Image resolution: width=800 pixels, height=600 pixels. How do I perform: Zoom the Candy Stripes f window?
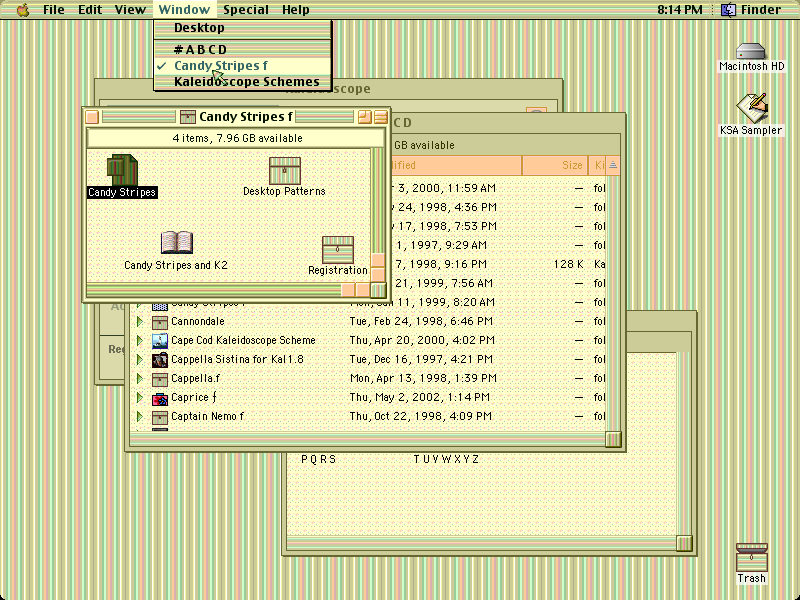point(364,117)
